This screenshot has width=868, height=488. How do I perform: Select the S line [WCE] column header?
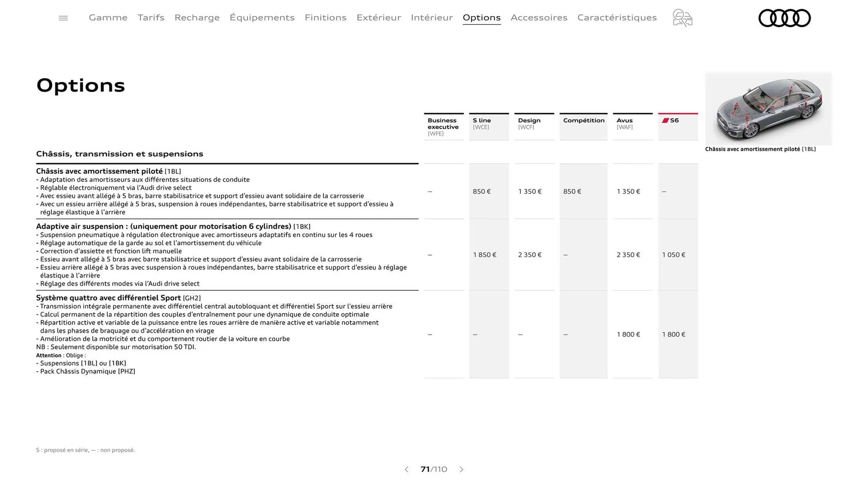489,124
